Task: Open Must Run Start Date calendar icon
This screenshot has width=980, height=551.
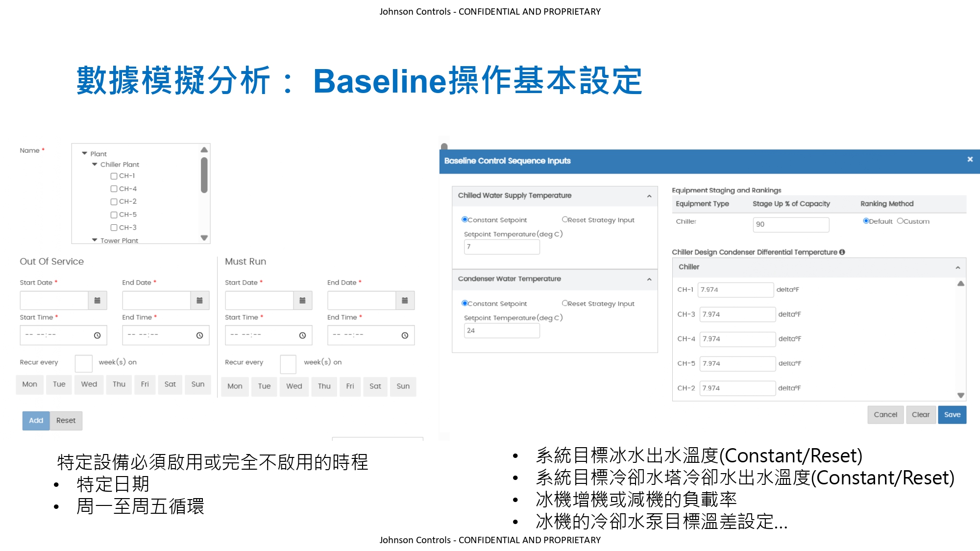Action: pos(302,301)
